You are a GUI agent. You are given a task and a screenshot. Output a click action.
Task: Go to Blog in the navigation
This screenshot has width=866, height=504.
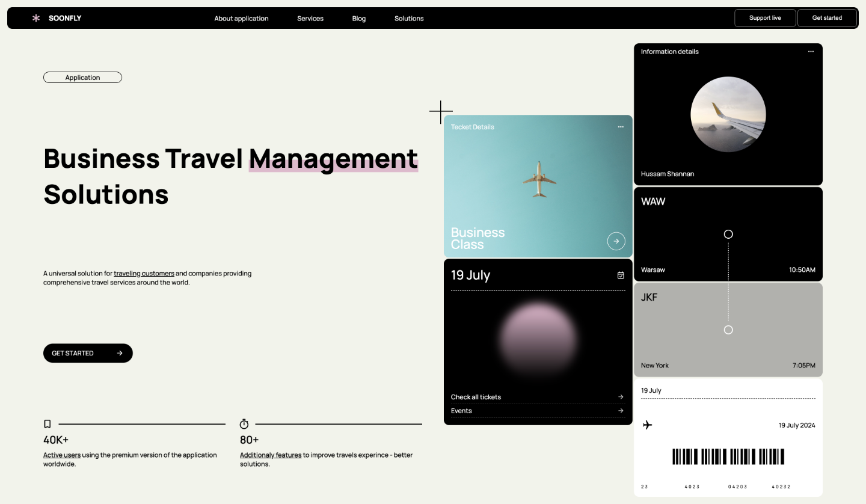point(359,19)
